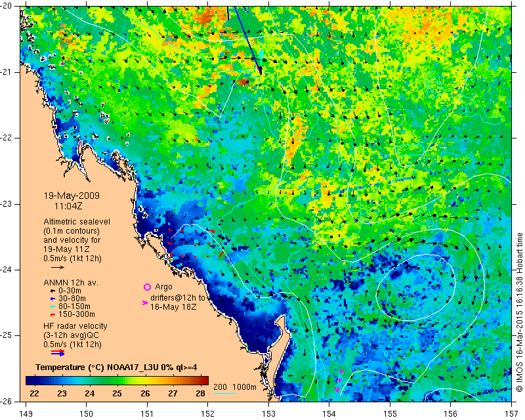Click the 'Altimetric sealevel' legend text

point(77,222)
